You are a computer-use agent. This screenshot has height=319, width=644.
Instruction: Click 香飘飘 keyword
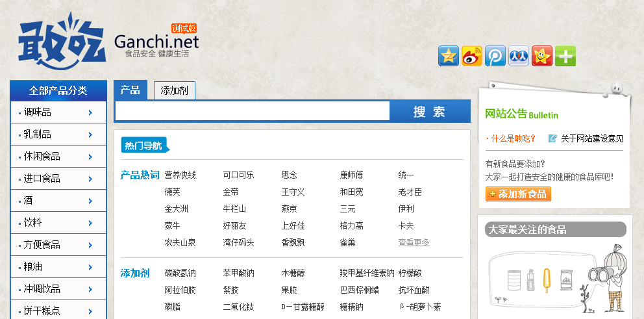(x=293, y=242)
